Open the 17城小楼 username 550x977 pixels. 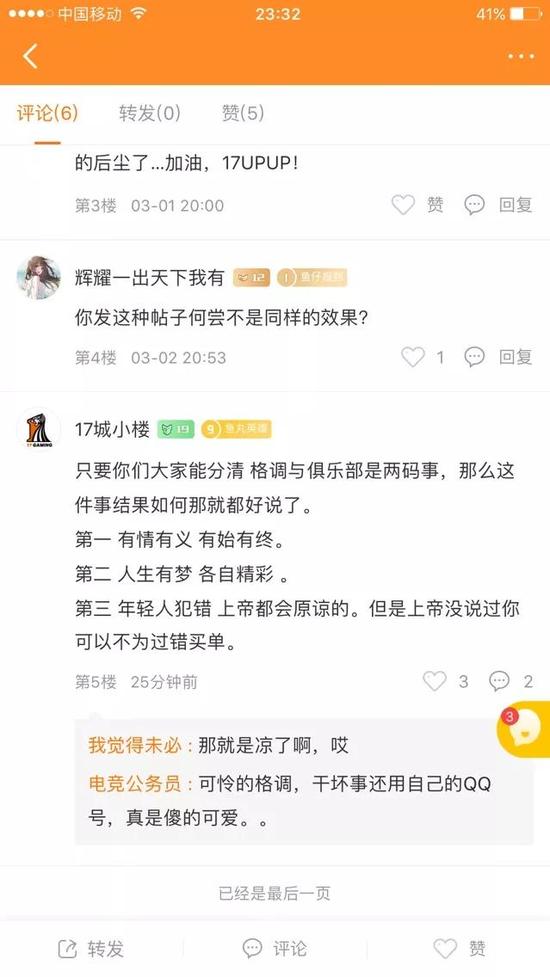point(113,429)
